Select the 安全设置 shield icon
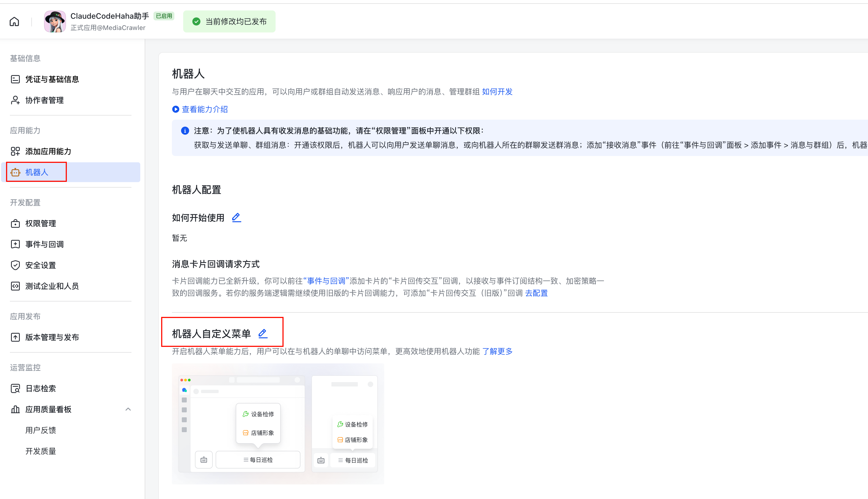This screenshot has height=499, width=868. (x=15, y=265)
